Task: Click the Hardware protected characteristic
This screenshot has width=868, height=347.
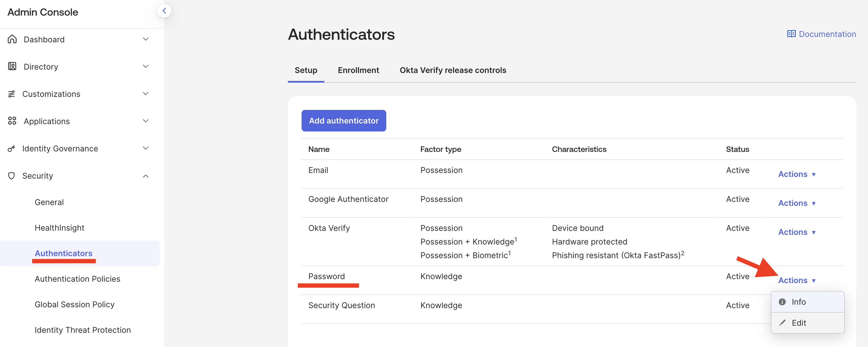Action: pyautogui.click(x=589, y=242)
